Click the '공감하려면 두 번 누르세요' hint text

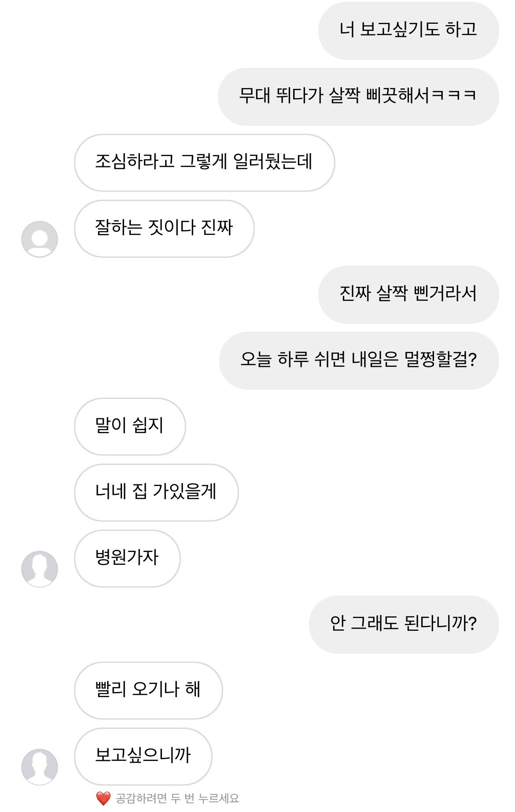pos(177,798)
